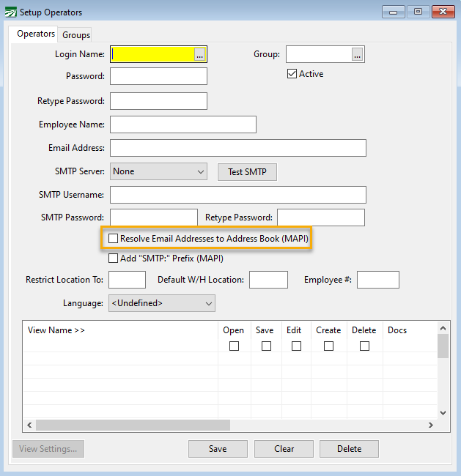Click the vertical scrollbar down arrow

point(443,413)
